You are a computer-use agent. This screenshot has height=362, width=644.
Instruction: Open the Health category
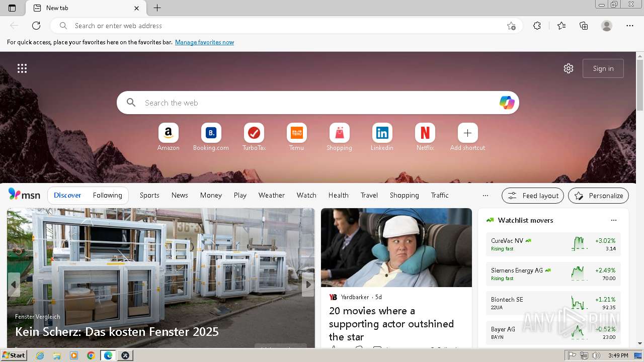pos(338,195)
